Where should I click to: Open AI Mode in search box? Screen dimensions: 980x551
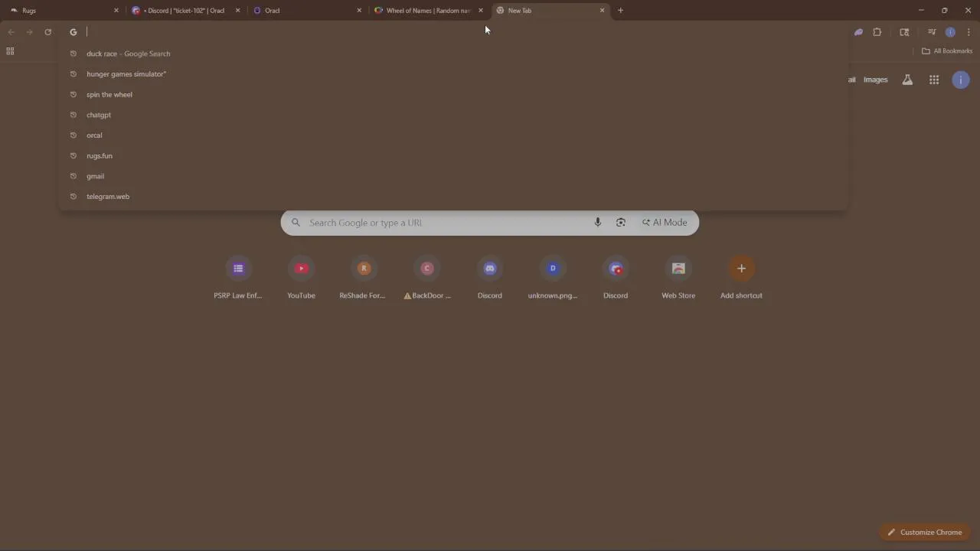(x=665, y=223)
